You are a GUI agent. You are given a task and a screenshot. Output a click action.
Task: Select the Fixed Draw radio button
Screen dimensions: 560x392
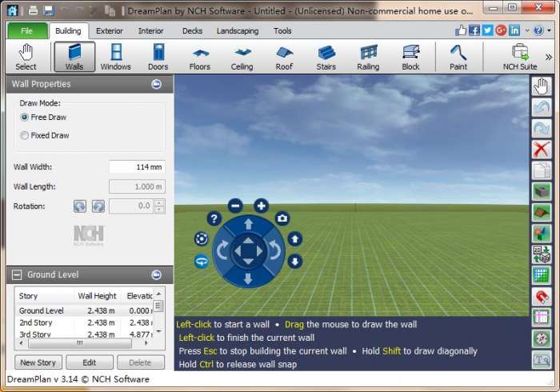pyautogui.click(x=25, y=136)
